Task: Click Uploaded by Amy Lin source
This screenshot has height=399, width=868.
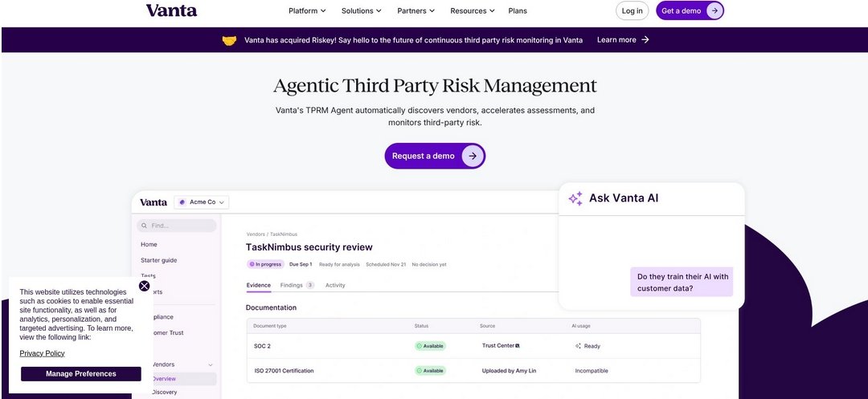Action: [510, 370]
